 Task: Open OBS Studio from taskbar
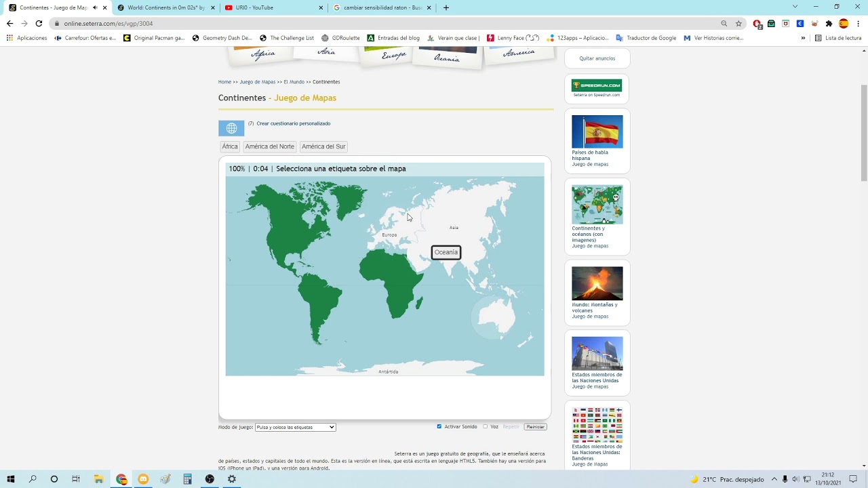210,479
